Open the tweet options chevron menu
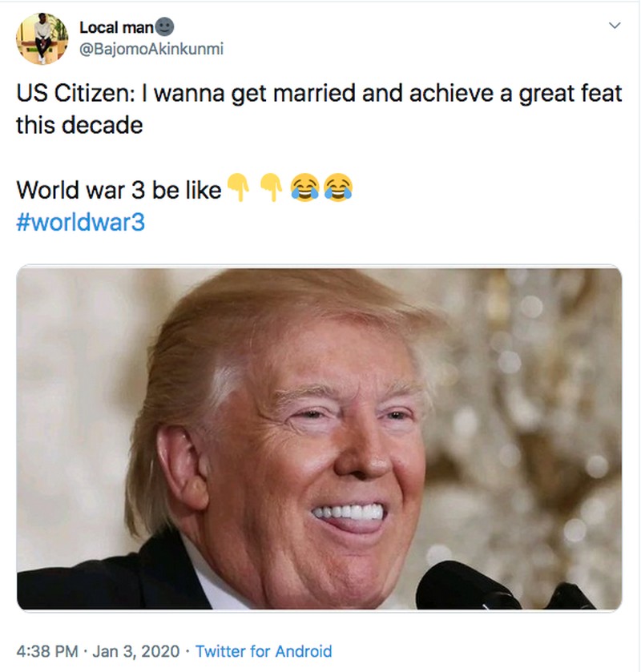The image size is (641, 672). point(615,26)
